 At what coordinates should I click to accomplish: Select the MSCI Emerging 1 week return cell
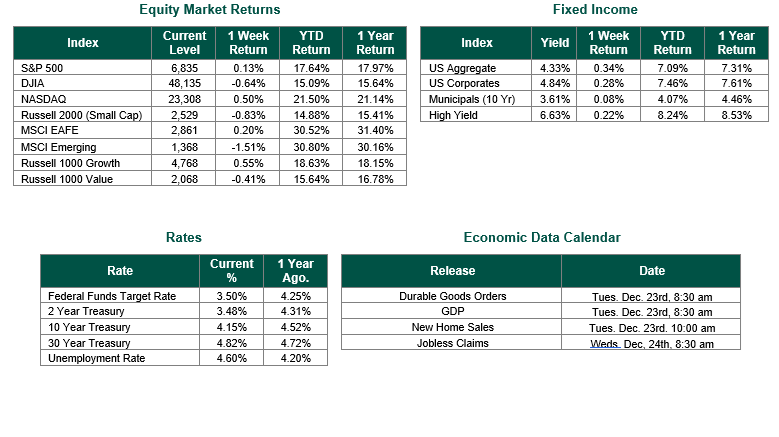click(248, 147)
